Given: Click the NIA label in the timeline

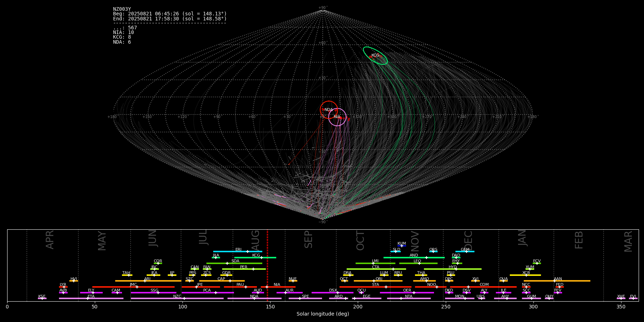Looking at the screenshot, I should (x=277, y=285).
